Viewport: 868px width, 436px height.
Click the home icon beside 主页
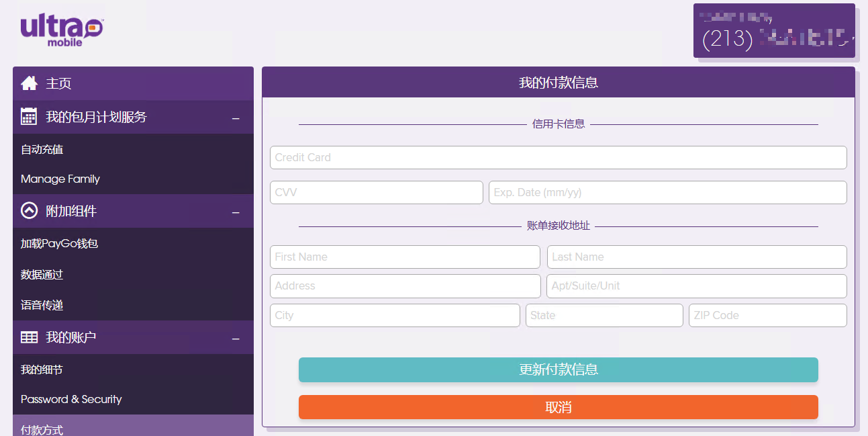(29, 83)
